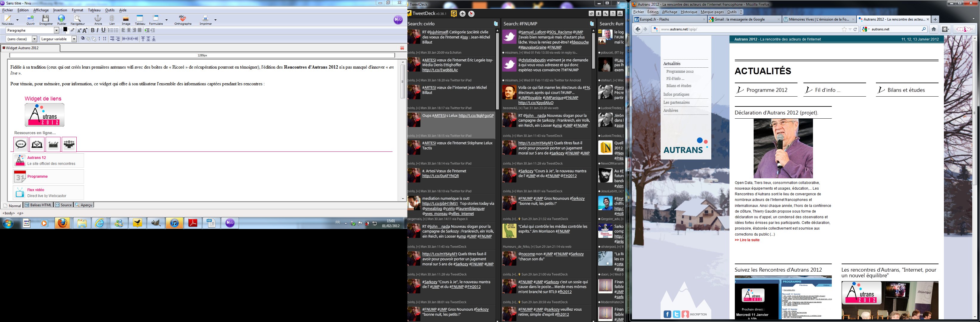The image size is (980, 322).
Task: Apply bold formatting in Nvu
Action: tap(92, 30)
